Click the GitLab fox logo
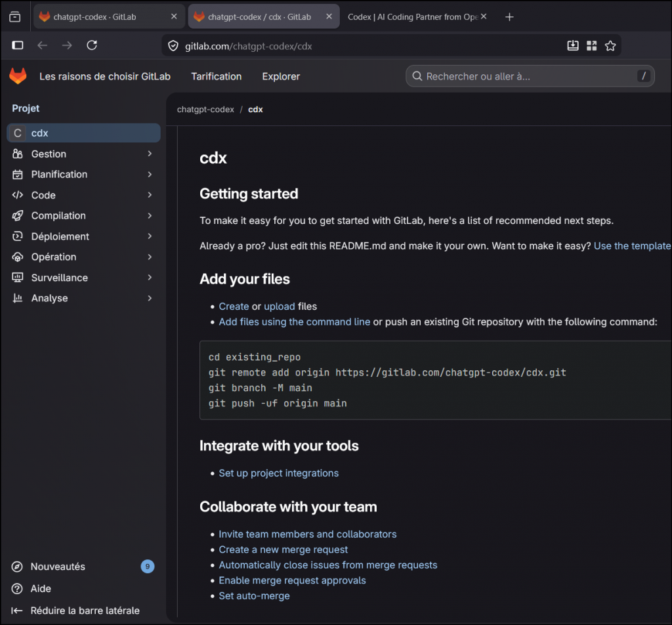 coord(18,76)
